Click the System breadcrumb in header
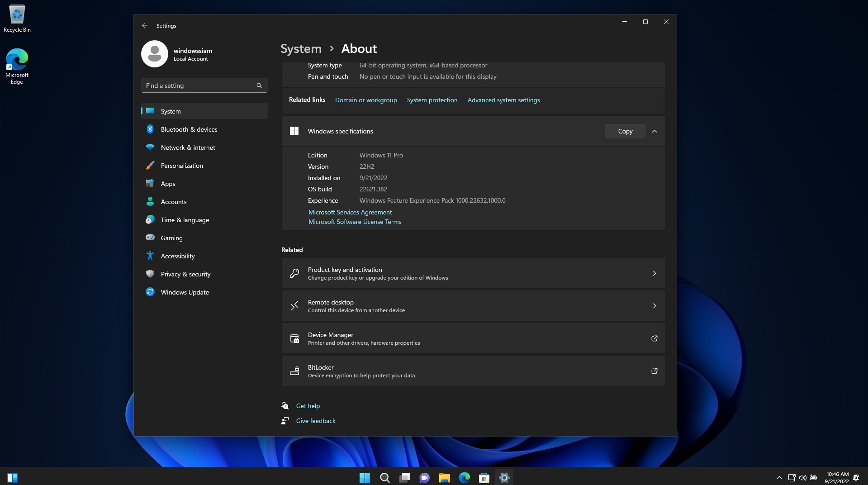Viewport: 868px width, 485px height. [301, 49]
